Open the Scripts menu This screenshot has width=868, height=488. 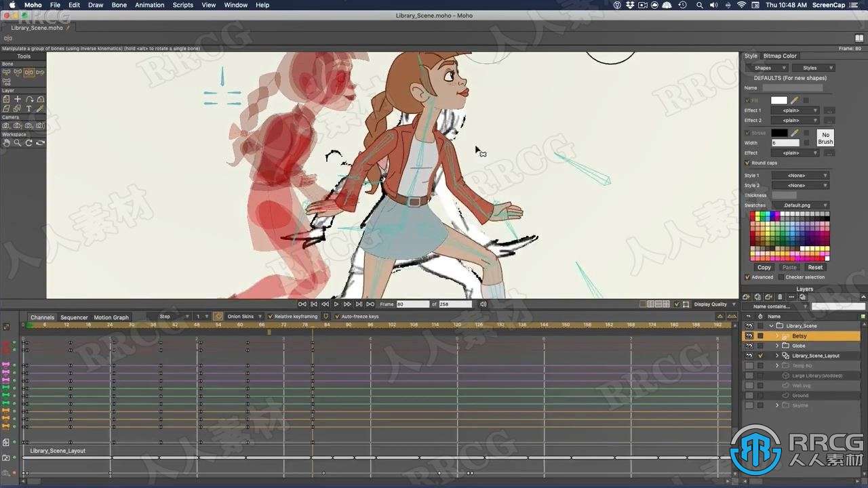182,5
